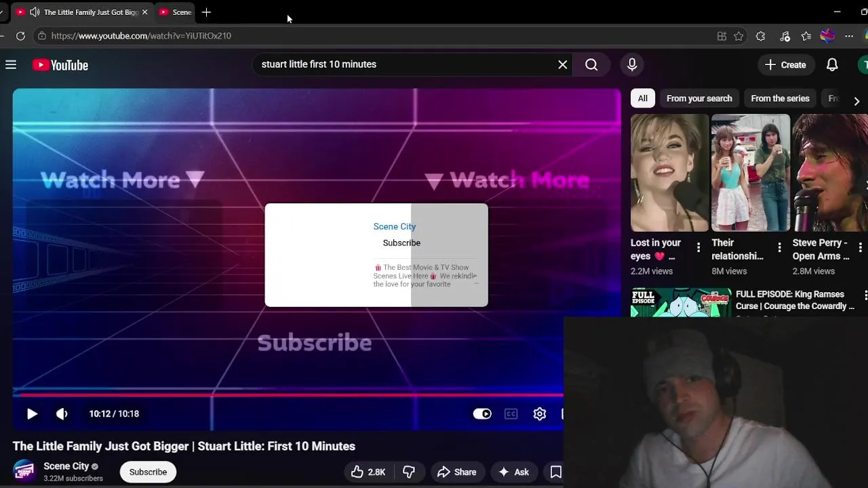Open the Create button
868x488 pixels.
(785, 65)
